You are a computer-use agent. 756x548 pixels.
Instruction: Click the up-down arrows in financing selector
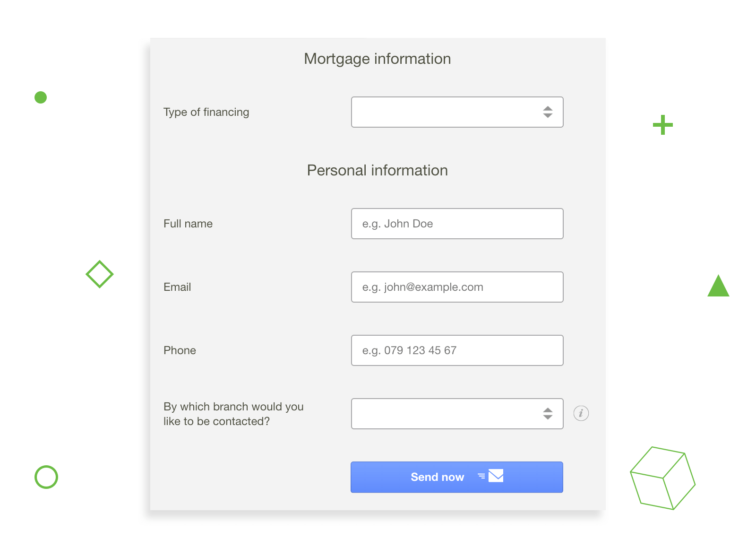pos(547,112)
